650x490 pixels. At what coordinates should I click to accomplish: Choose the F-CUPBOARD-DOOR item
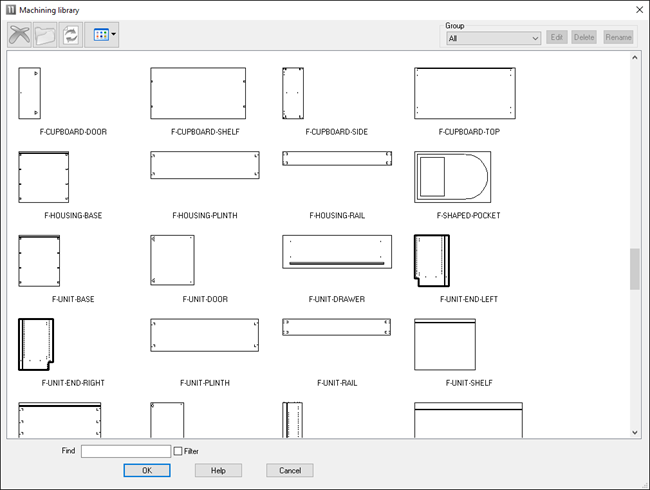point(29,93)
